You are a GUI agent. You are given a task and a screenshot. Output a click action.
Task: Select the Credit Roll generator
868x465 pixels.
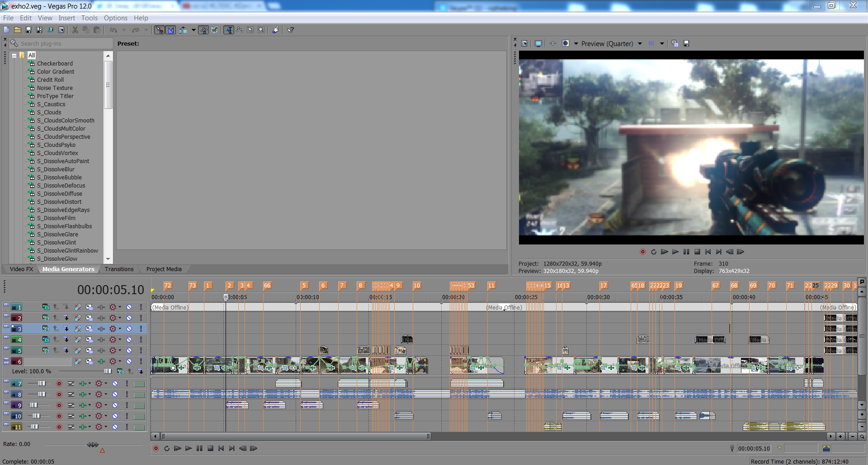50,80
